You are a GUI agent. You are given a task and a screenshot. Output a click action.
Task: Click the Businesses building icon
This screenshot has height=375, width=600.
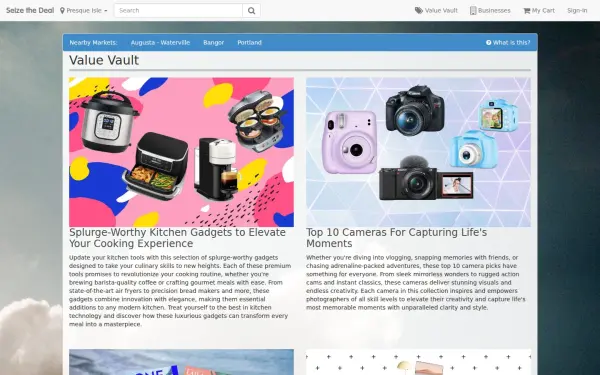point(473,10)
